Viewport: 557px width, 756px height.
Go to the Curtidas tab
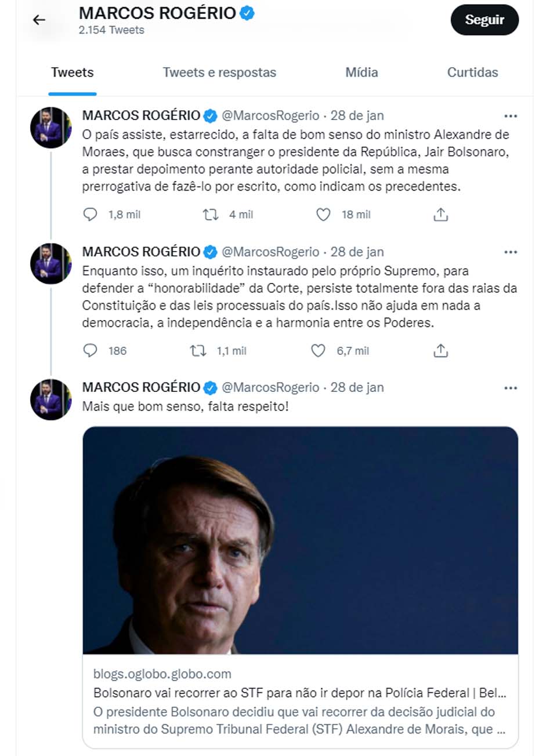pyautogui.click(x=472, y=72)
